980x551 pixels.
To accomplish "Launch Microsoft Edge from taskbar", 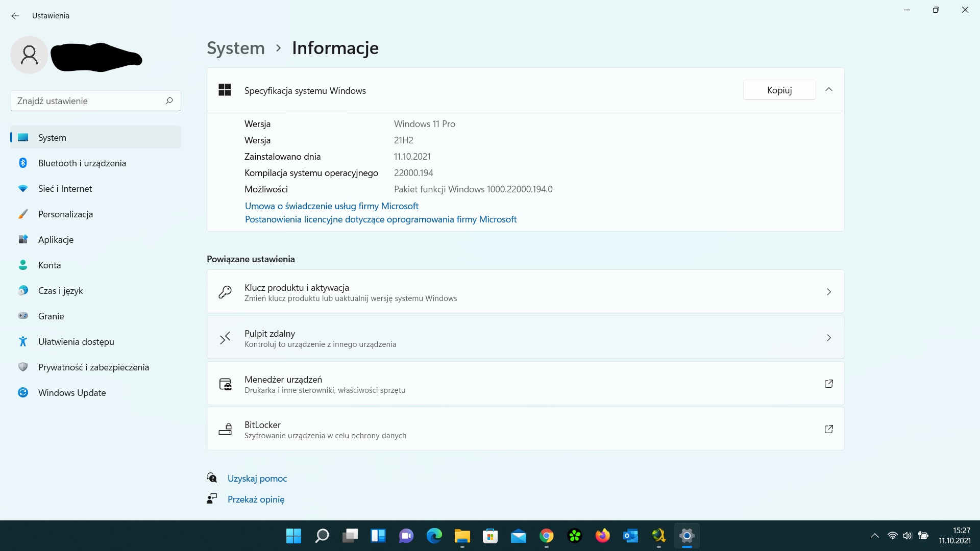I will pyautogui.click(x=434, y=536).
